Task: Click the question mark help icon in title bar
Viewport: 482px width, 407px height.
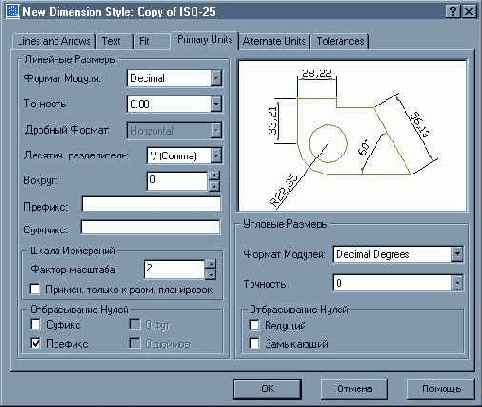Action: tap(453, 12)
